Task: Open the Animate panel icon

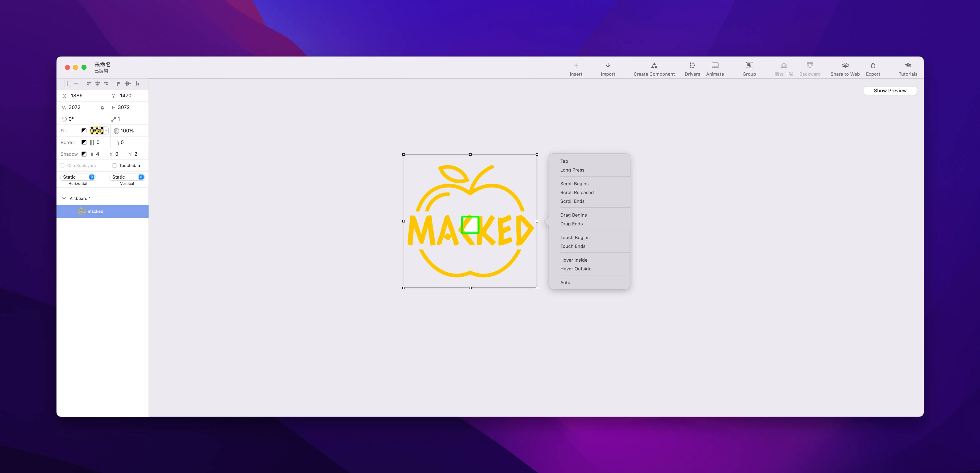Action: (x=715, y=65)
